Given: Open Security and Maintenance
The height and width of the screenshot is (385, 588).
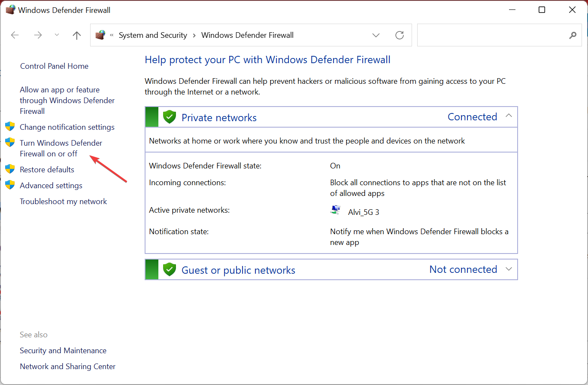Looking at the screenshot, I should click(63, 351).
